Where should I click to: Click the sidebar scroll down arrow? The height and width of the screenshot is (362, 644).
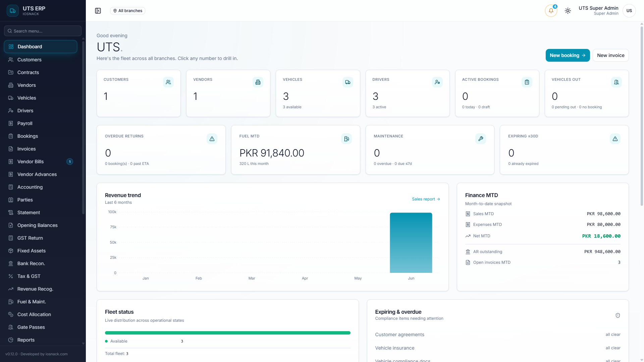point(83,344)
